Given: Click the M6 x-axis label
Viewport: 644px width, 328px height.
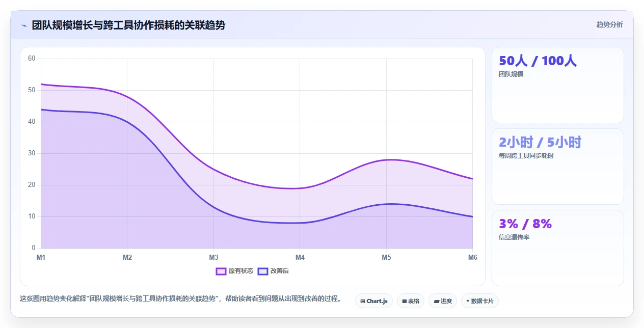Looking at the screenshot, I should [x=473, y=258].
